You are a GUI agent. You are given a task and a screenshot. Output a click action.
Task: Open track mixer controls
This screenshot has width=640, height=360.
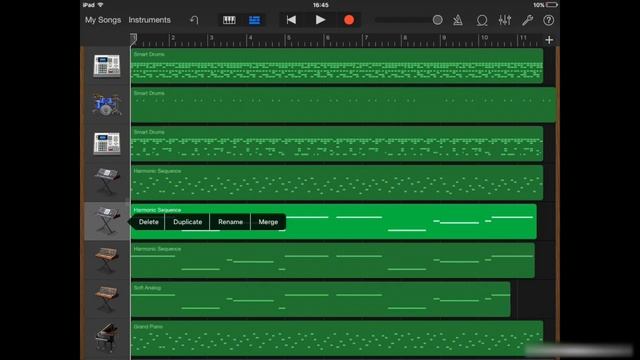point(505,20)
